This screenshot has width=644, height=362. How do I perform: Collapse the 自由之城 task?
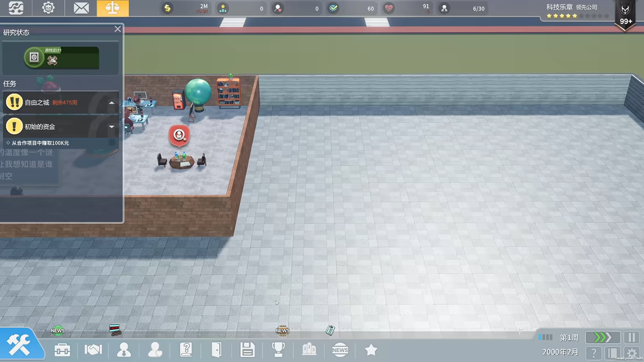pyautogui.click(x=112, y=103)
